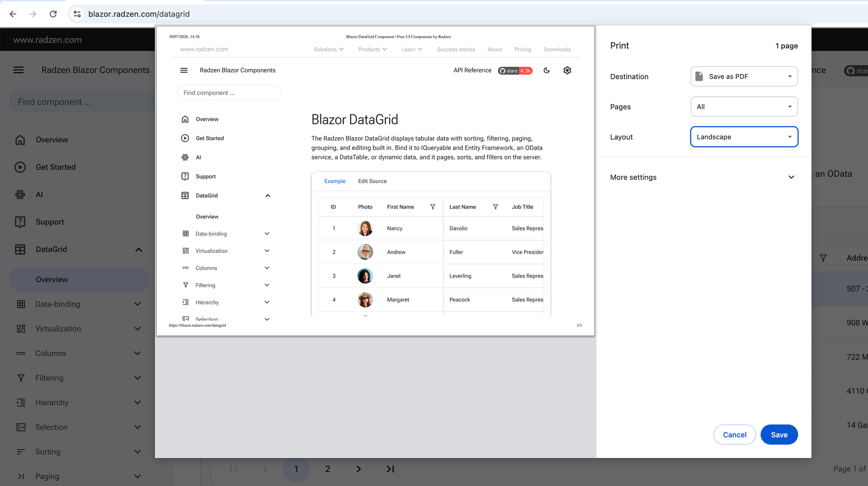Screen dimensions: 868x486
Task: Click Cancel in the print dialog
Action: [735, 434]
